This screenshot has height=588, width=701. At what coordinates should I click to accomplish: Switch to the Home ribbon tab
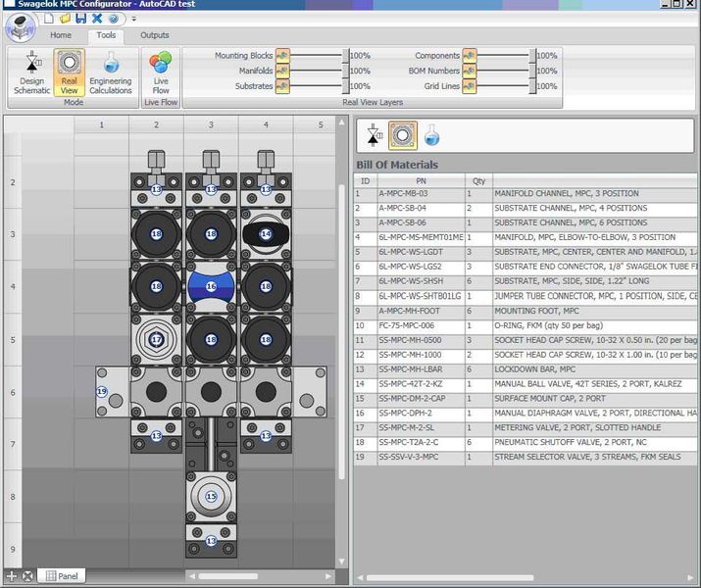click(x=61, y=35)
